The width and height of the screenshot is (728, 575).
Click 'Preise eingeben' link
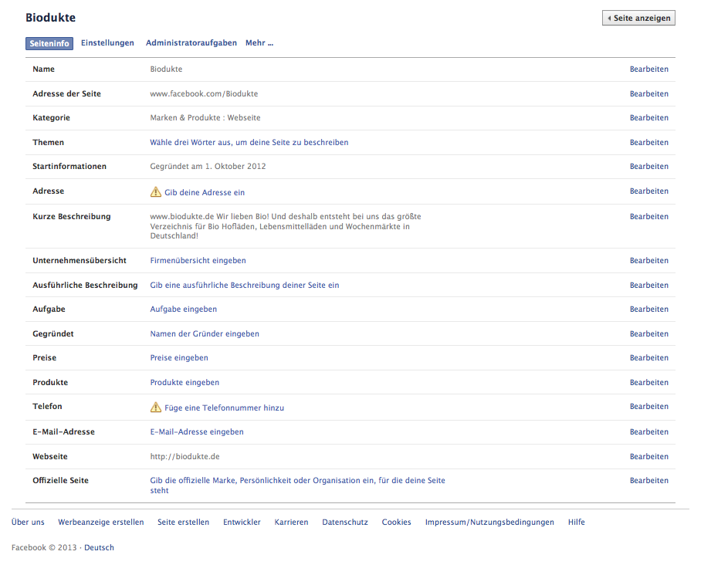(x=179, y=358)
